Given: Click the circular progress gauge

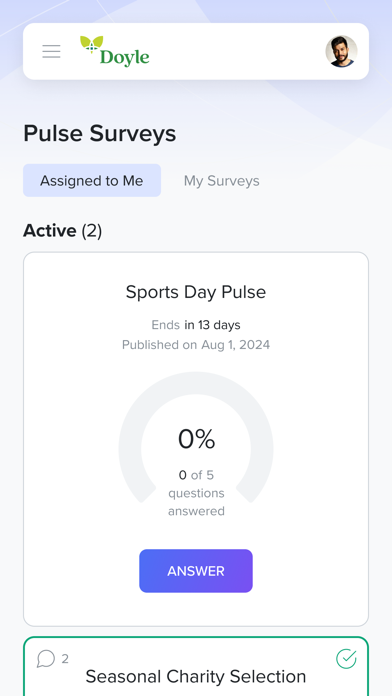Looking at the screenshot, I should pos(196,441).
